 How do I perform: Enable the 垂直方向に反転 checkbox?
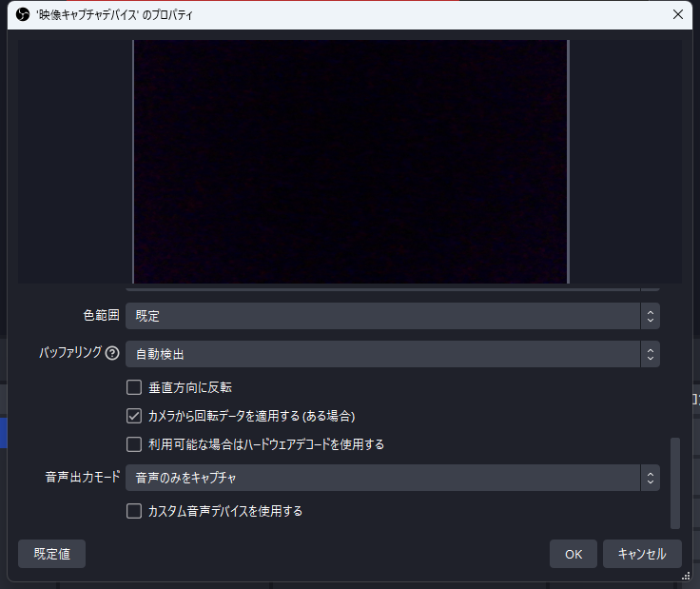coord(134,387)
